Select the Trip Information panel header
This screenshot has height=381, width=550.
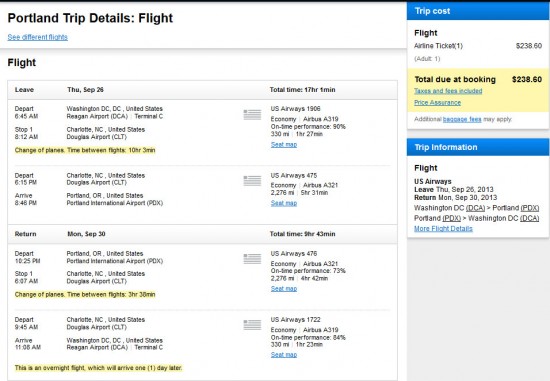coord(478,147)
